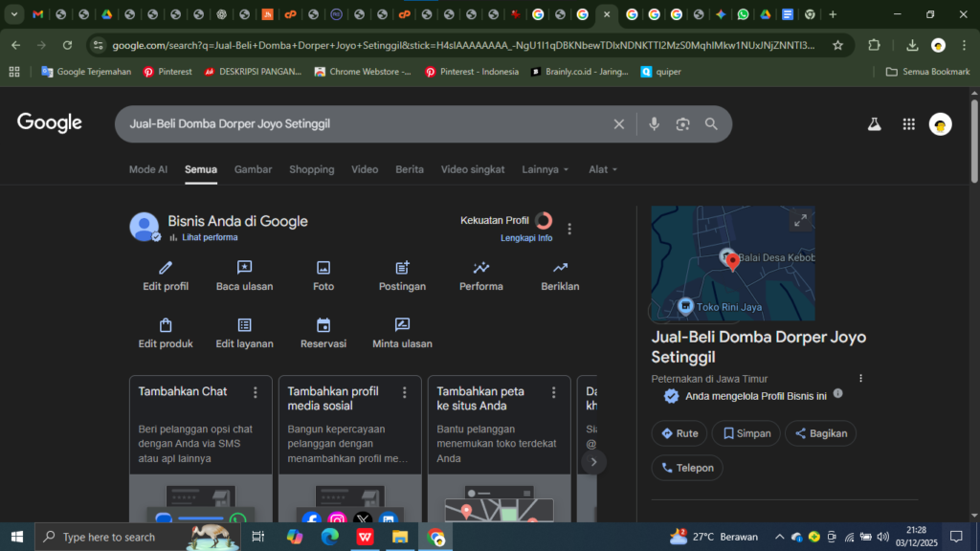The height and width of the screenshot is (551, 980).
Task: Create a new Postingan post
Action: coord(402,268)
